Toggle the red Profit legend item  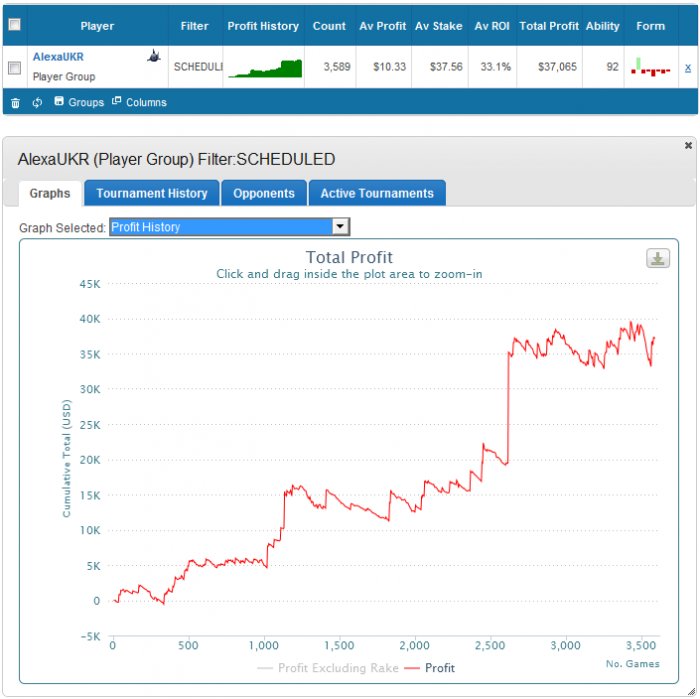pyautogui.click(x=429, y=668)
